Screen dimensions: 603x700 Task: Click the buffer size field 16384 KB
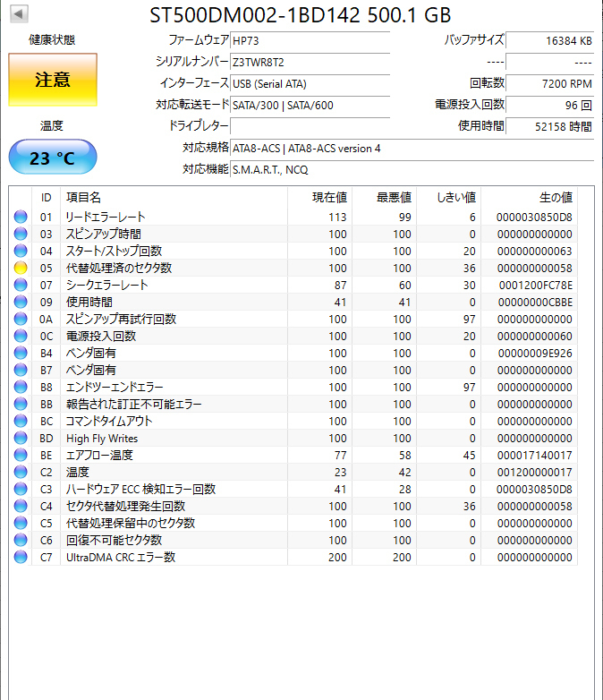pos(550,40)
